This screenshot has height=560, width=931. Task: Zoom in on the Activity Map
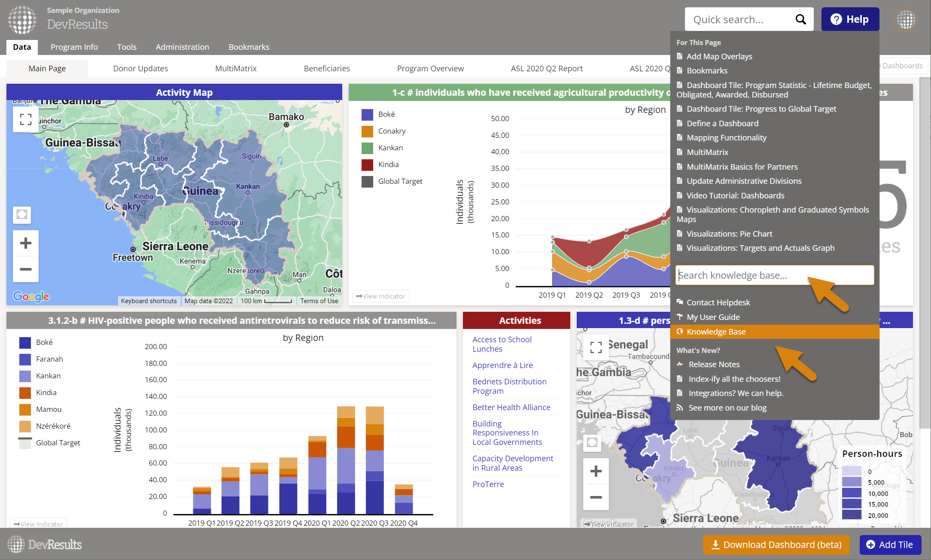[x=26, y=243]
